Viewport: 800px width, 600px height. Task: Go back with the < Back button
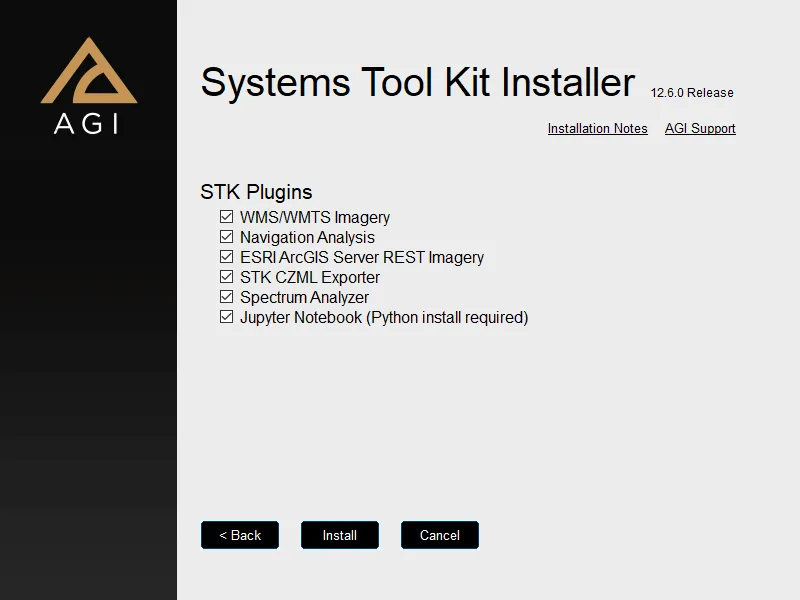(x=240, y=535)
